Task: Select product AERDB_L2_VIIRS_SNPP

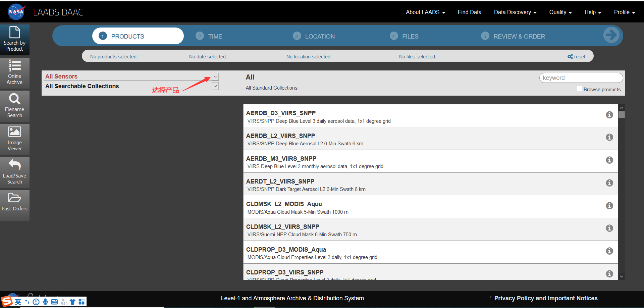Action: pyautogui.click(x=431, y=139)
